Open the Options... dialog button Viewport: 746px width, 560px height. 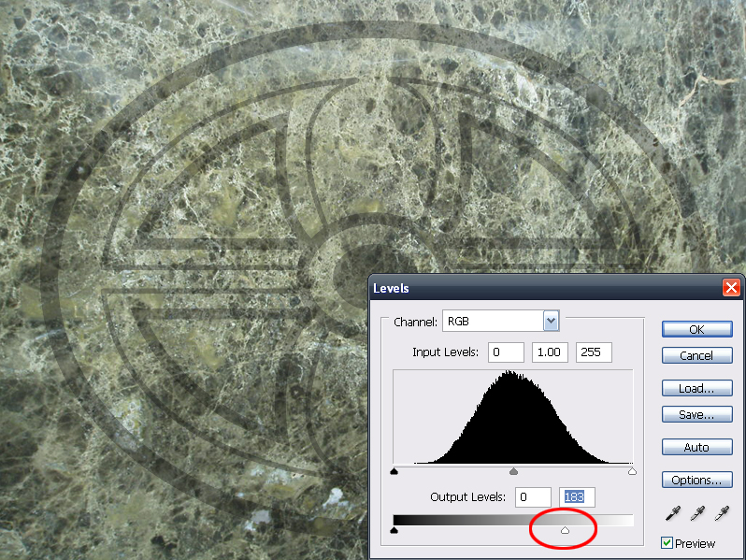point(697,481)
